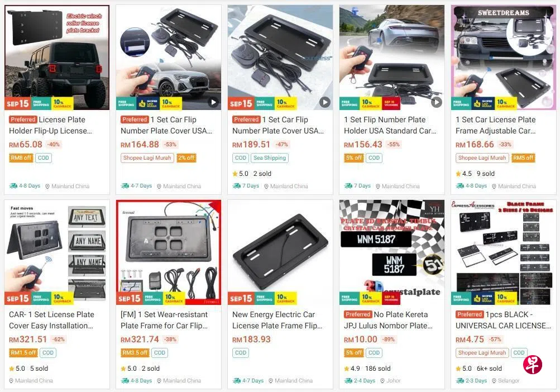Click the RM8 off voucher tag
560x392 pixels.
coord(21,158)
